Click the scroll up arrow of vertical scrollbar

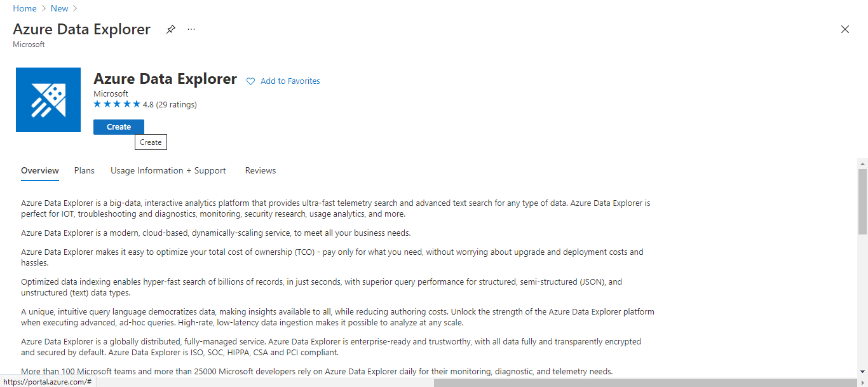862,163
